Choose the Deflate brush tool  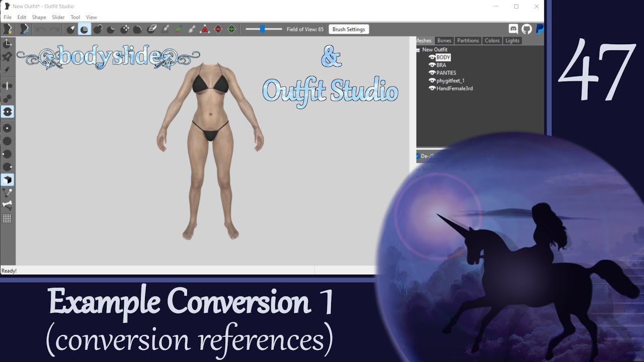point(111,29)
